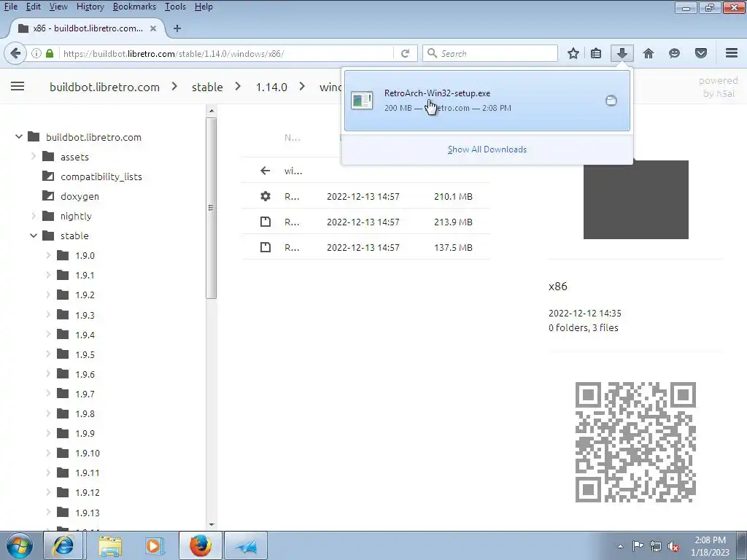The height and width of the screenshot is (560, 747).
Task: Open Help menu
Action: 204,7
